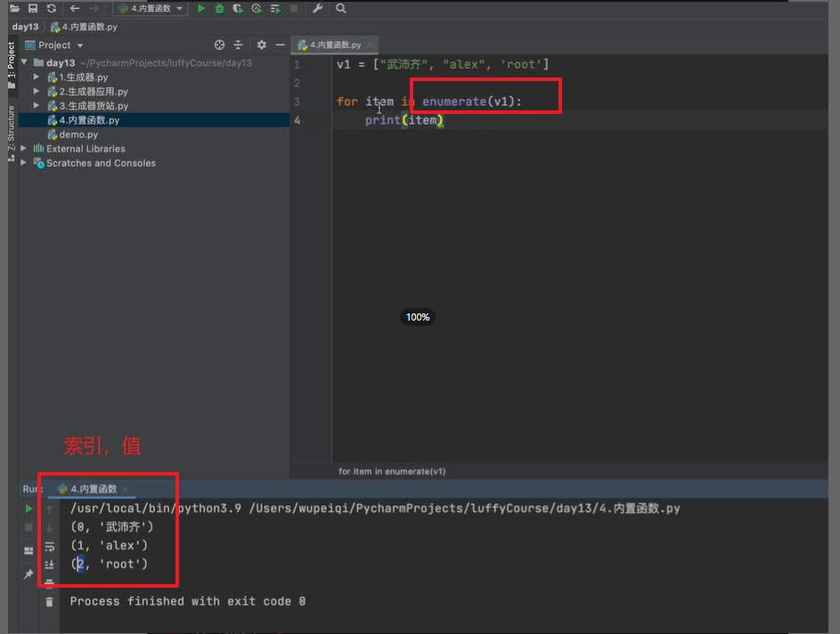Toggle the pin tab icon in Run panel
Image resolution: width=840 pixels, height=634 pixels.
pos(29,574)
